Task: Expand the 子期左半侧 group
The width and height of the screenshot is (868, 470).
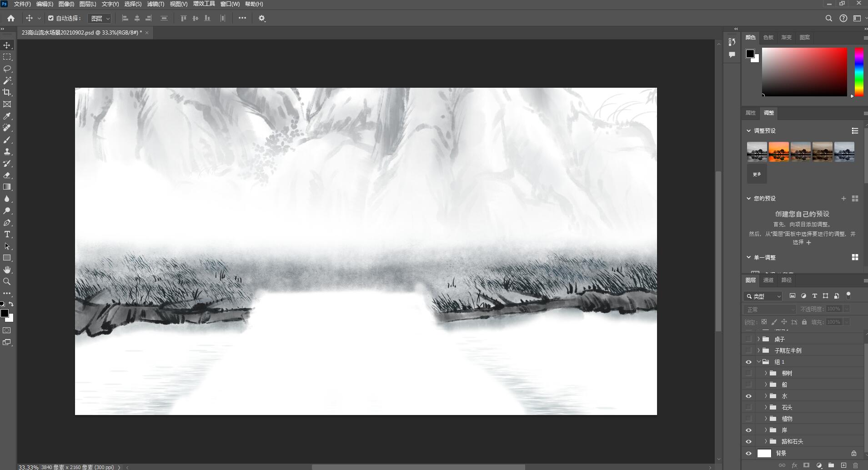Action: point(759,350)
